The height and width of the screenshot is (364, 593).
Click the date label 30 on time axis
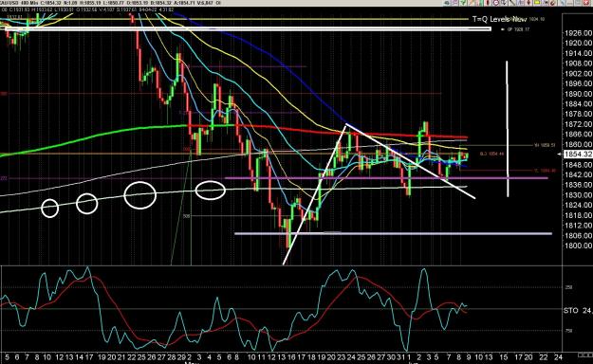click(391, 357)
